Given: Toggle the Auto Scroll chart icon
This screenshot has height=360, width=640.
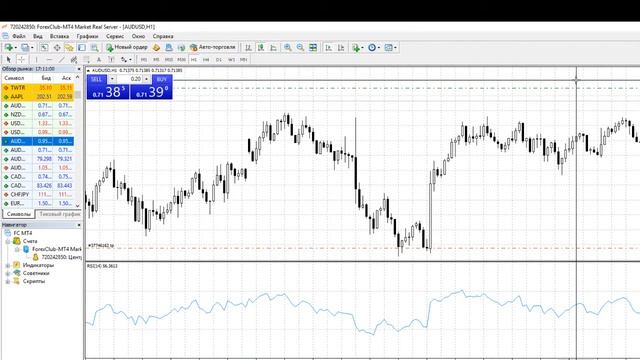Looking at the screenshot, I should [x=329, y=48].
